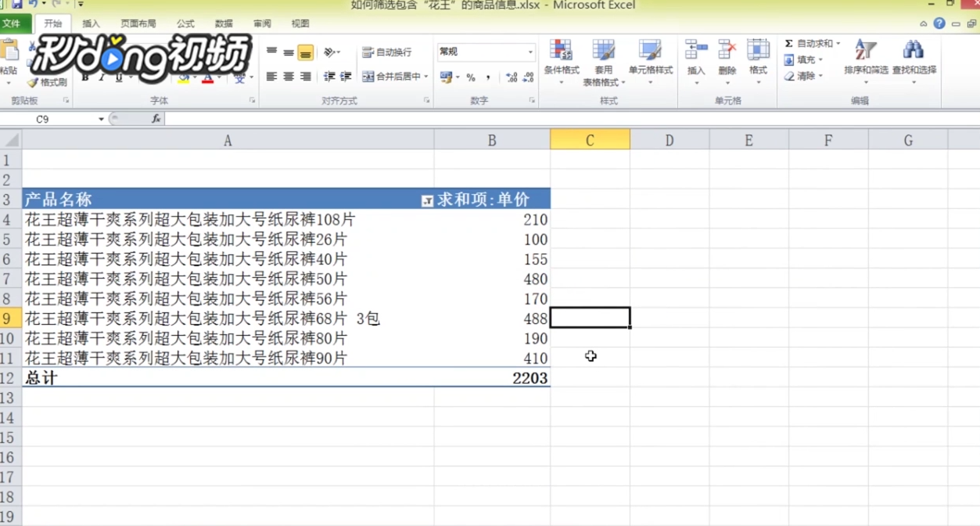Click the top align icon
Screen dimensions: 980x526
pyautogui.click(x=271, y=52)
